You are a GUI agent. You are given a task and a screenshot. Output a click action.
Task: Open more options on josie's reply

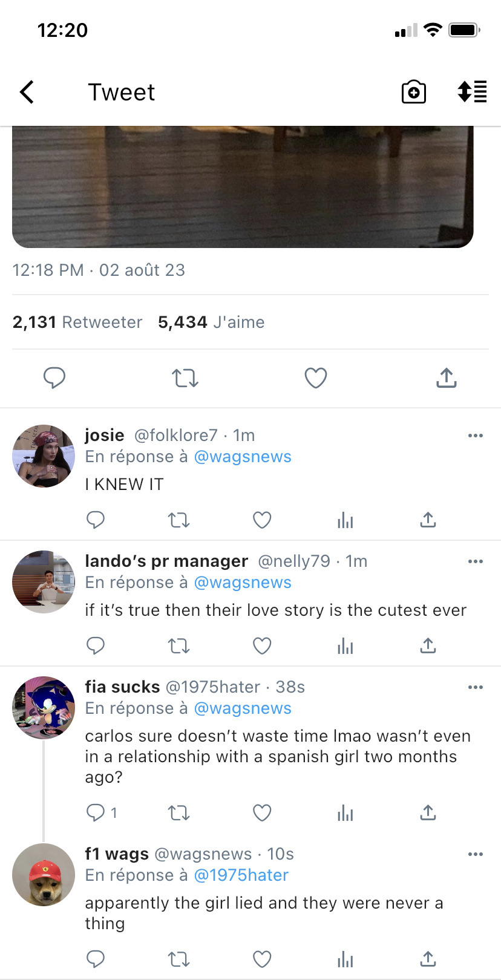(476, 436)
